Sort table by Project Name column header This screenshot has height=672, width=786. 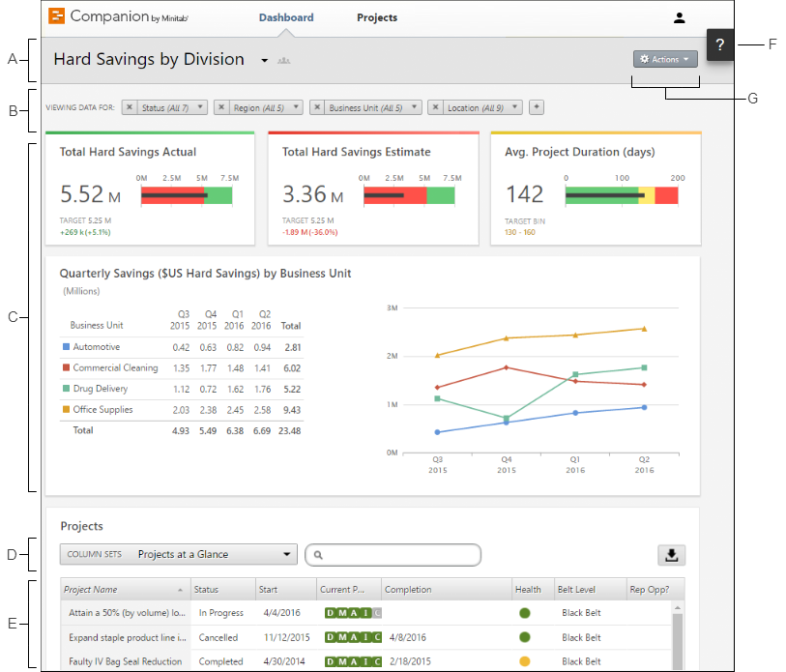pyautogui.click(x=91, y=590)
